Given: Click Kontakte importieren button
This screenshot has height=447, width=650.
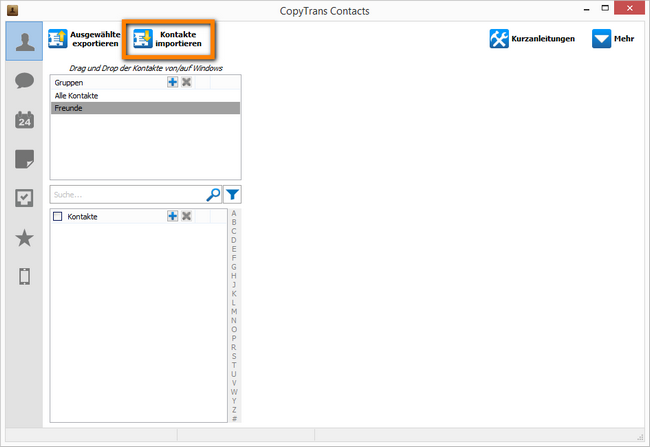Looking at the screenshot, I should [168, 39].
